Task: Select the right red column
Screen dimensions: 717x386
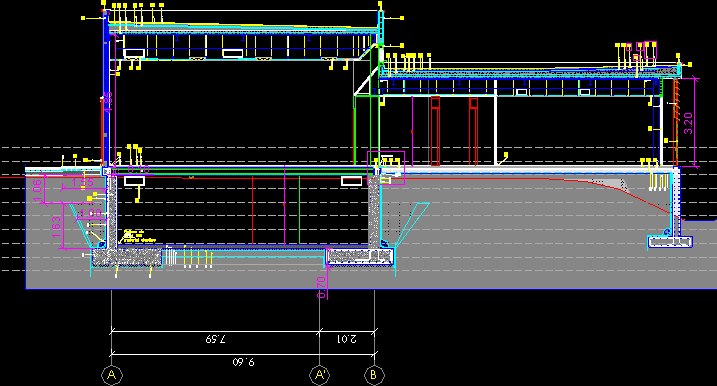Action: (474, 131)
